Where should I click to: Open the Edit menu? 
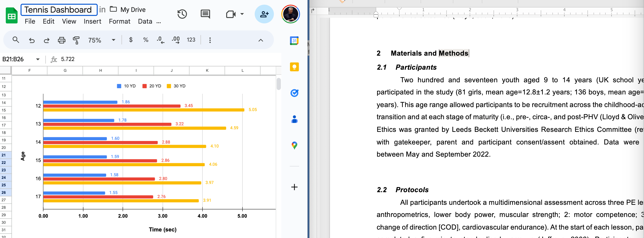(49, 22)
